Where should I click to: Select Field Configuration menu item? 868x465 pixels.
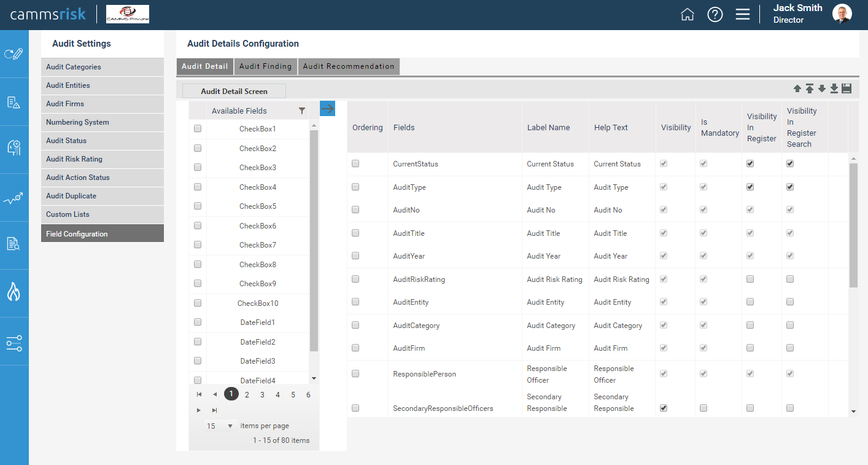tap(103, 233)
